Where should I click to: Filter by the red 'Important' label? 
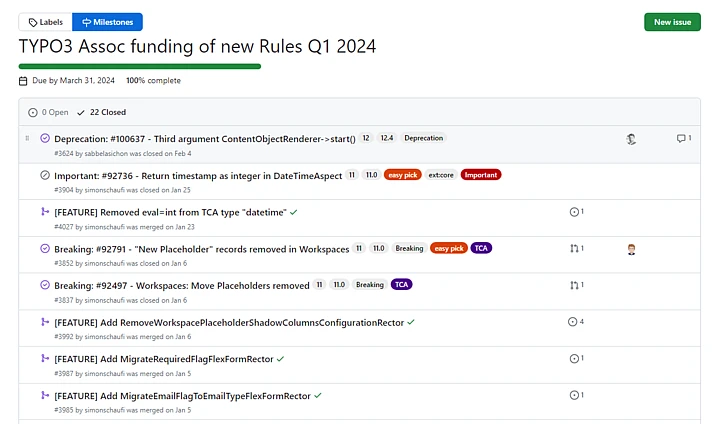tap(481, 175)
